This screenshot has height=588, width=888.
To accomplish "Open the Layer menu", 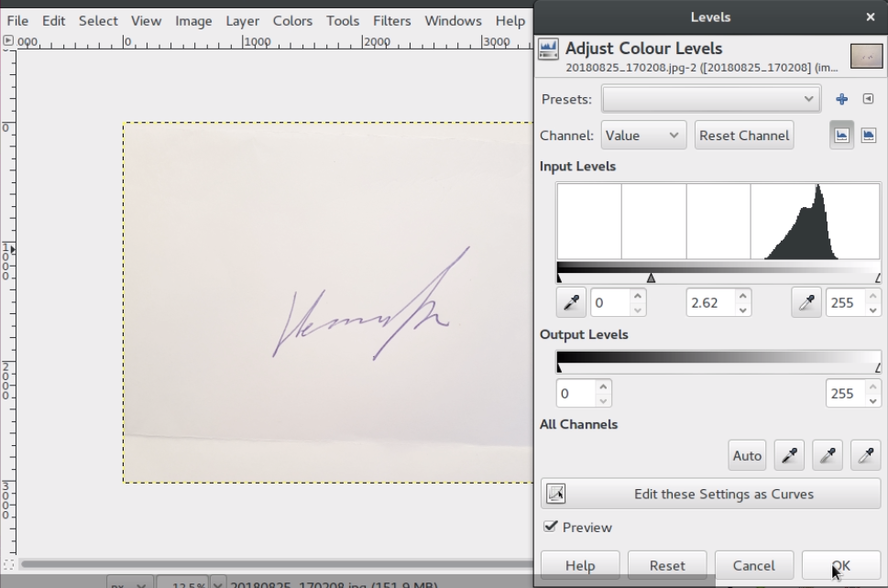I will tap(242, 21).
